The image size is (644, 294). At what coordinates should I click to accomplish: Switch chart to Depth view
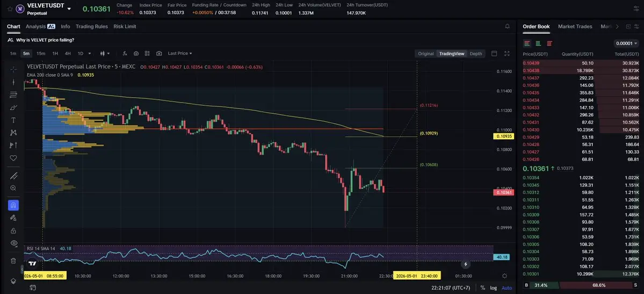[x=475, y=54]
